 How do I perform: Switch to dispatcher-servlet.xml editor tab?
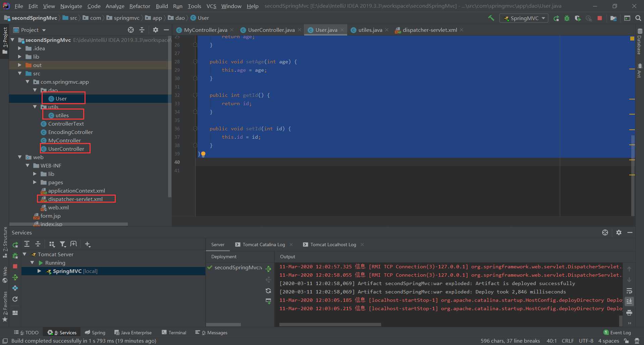[x=430, y=30]
